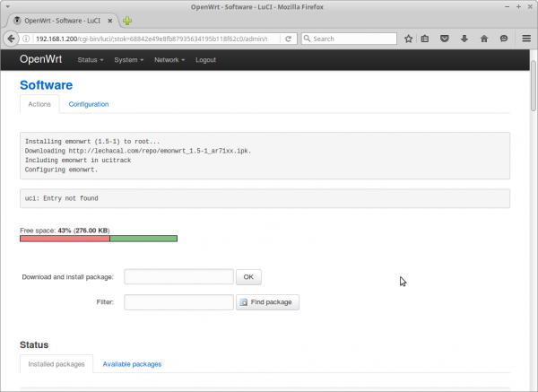Maximize the Firefox window
Viewport: 538px width, 392px height.
point(518,6)
